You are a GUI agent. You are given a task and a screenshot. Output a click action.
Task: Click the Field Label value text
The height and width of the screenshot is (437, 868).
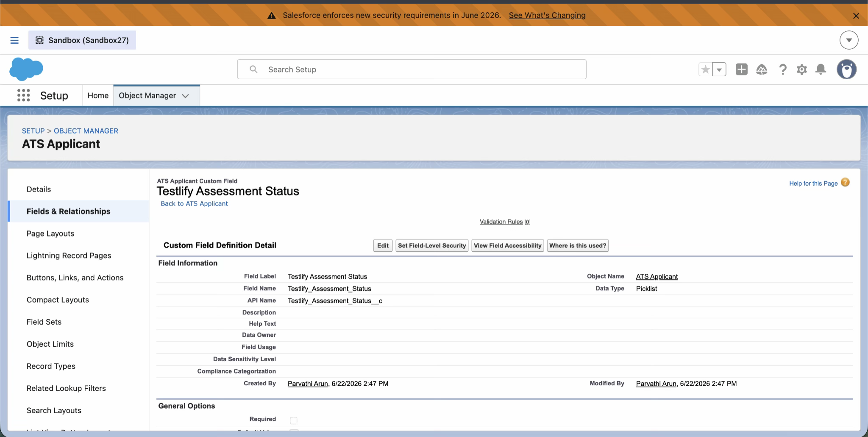pos(327,276)
